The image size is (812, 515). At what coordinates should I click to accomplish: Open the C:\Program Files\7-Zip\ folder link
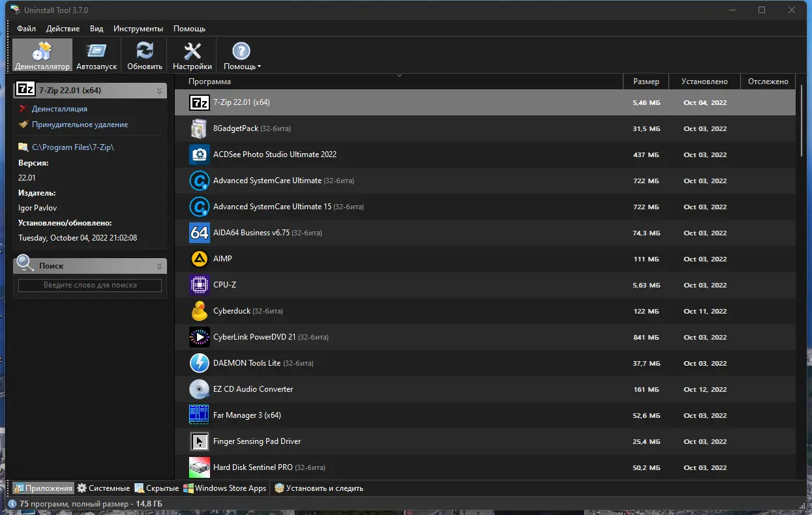[x=73, y=147]
